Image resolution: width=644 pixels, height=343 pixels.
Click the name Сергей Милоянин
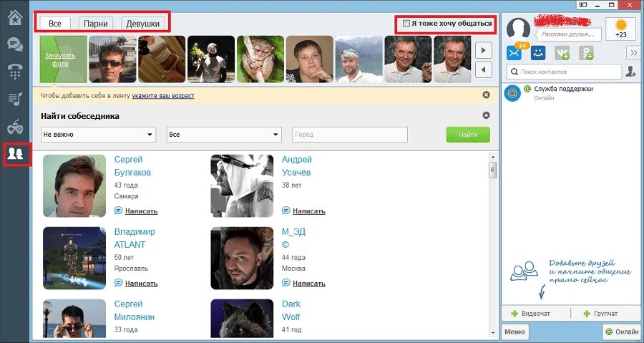pos(135,311)
